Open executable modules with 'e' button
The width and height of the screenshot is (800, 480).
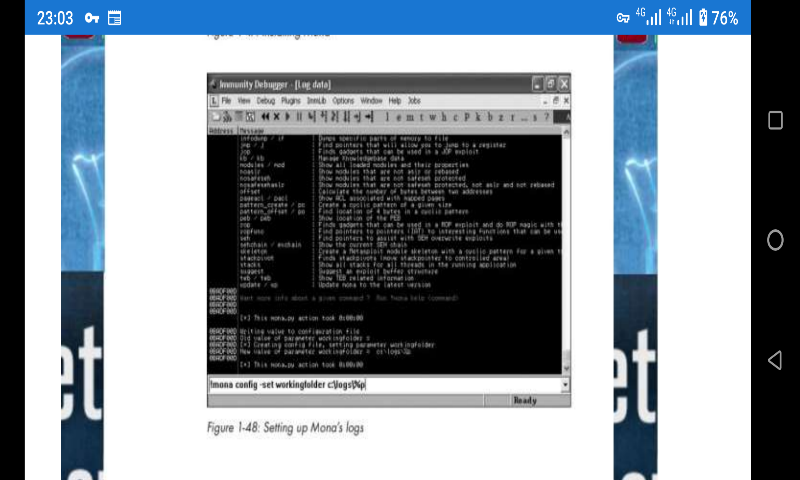[398, 117]
